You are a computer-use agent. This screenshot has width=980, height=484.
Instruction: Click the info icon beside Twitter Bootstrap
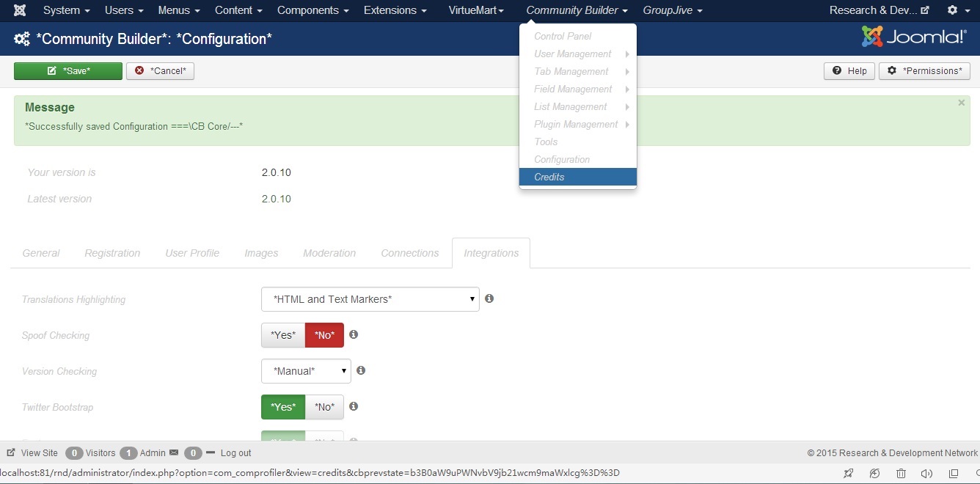click(x=354, y=406)
